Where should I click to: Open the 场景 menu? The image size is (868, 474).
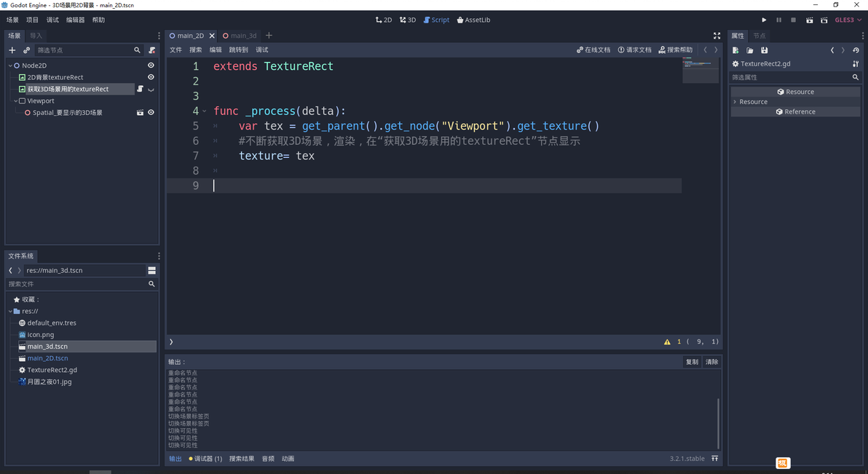click(x=12, y=20)
